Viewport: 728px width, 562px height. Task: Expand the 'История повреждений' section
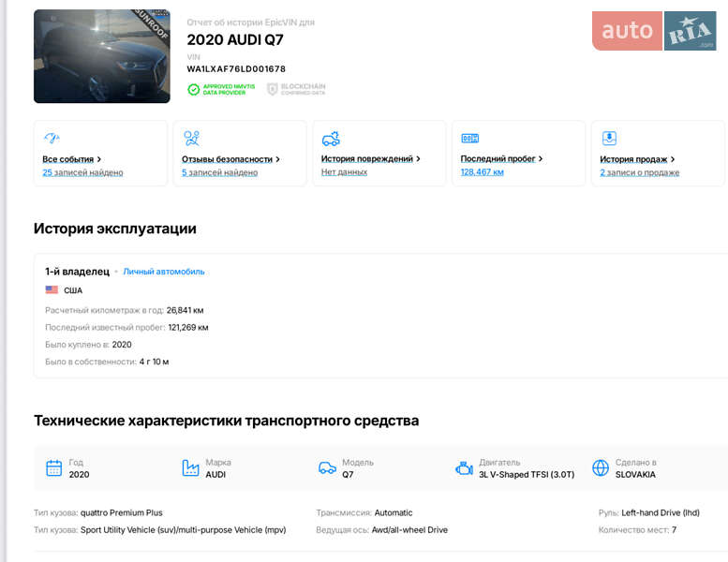coord(370,159)
